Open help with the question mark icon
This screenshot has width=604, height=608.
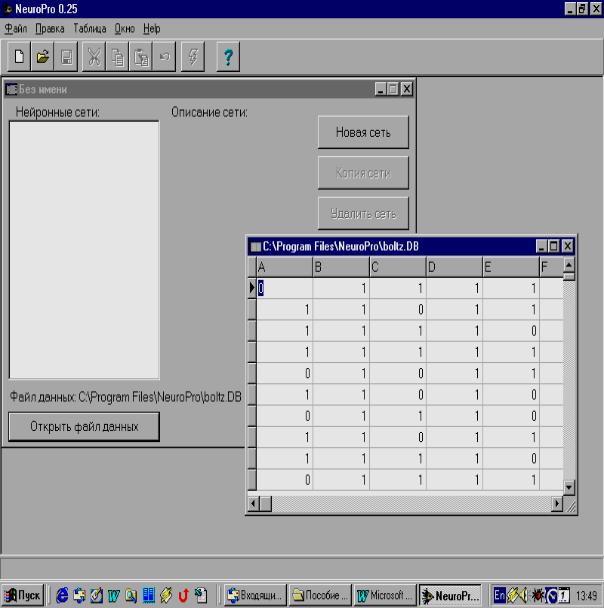pos(228,57)
